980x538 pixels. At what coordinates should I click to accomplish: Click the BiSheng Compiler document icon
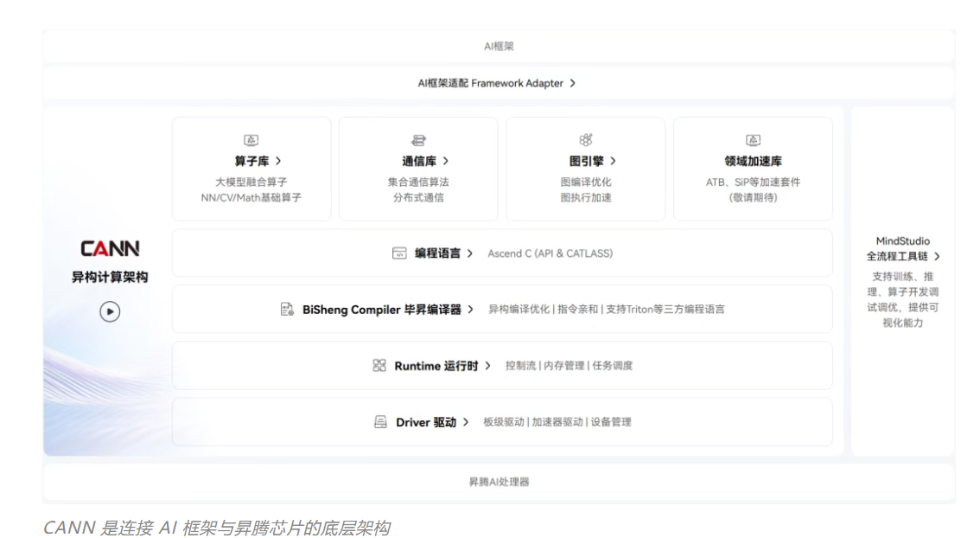pos(287,309)
